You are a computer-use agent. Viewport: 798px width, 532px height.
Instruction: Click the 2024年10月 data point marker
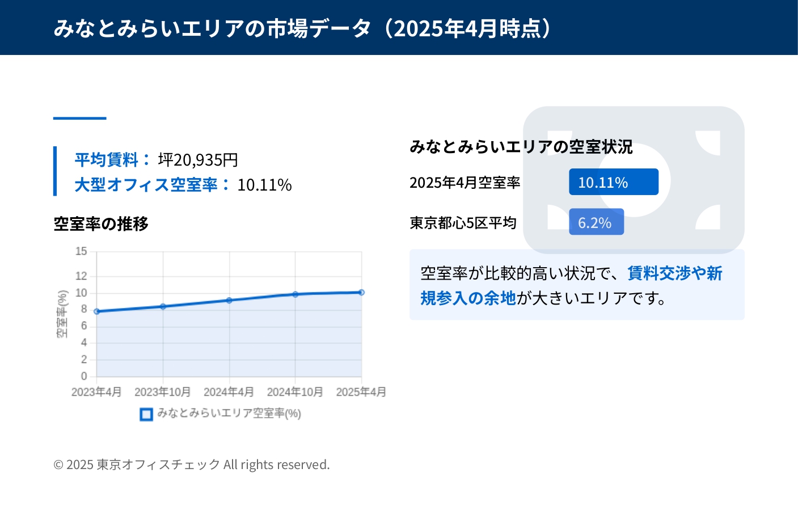pos(295,294)
